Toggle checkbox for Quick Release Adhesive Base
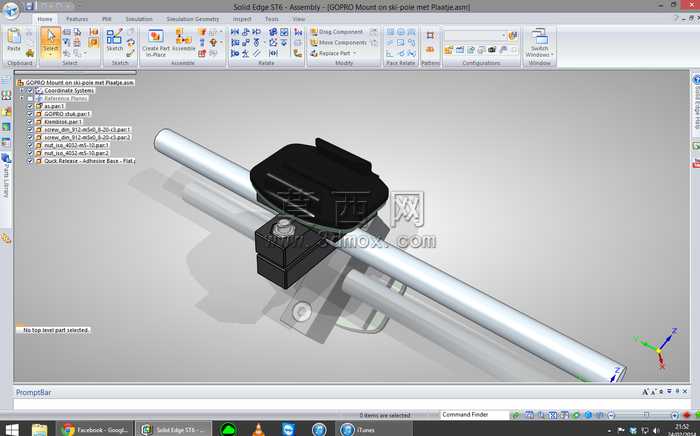The height and width of the screenshot is (436, 700). tap(30, 161)
